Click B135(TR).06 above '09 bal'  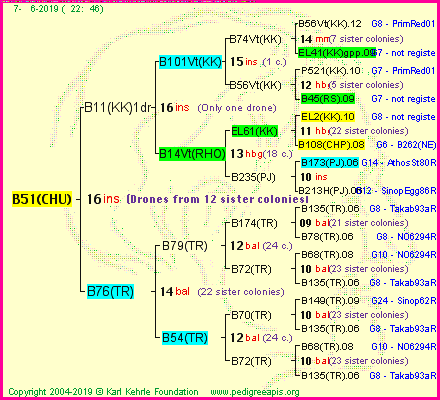point(330,209)
